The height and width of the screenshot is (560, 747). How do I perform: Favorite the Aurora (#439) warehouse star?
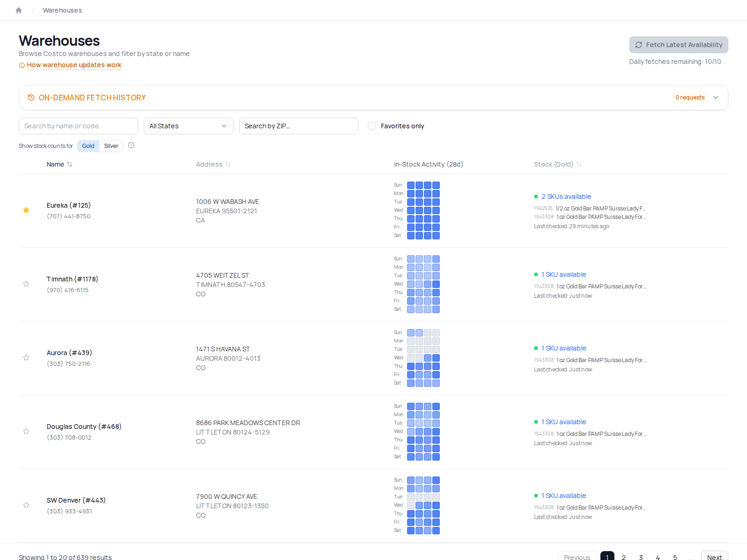tap(26, 357)
